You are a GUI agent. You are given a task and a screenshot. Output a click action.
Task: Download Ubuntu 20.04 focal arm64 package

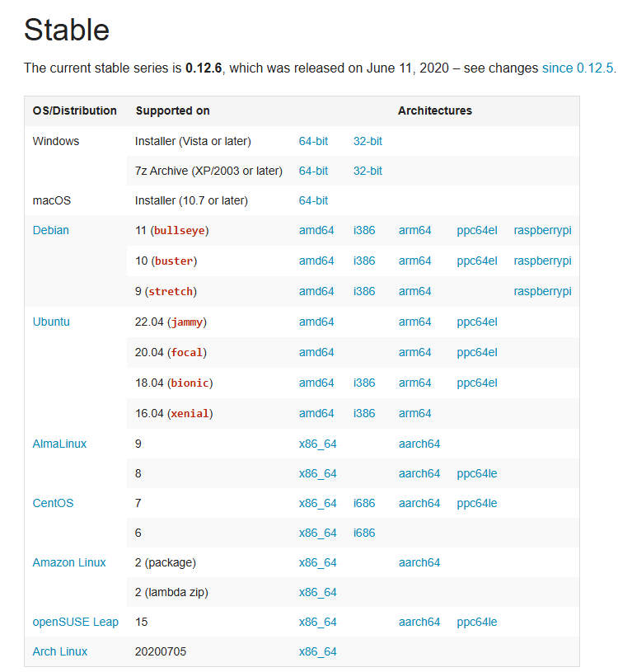[x=414, y=352]
